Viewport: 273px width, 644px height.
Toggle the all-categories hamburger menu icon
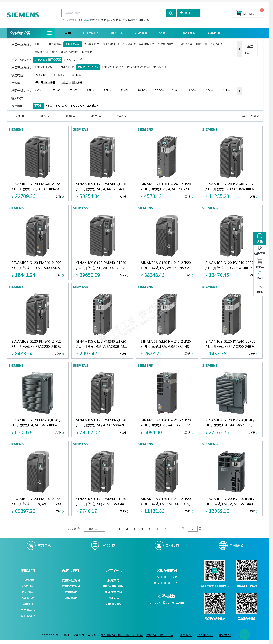[x=49, y=33]
